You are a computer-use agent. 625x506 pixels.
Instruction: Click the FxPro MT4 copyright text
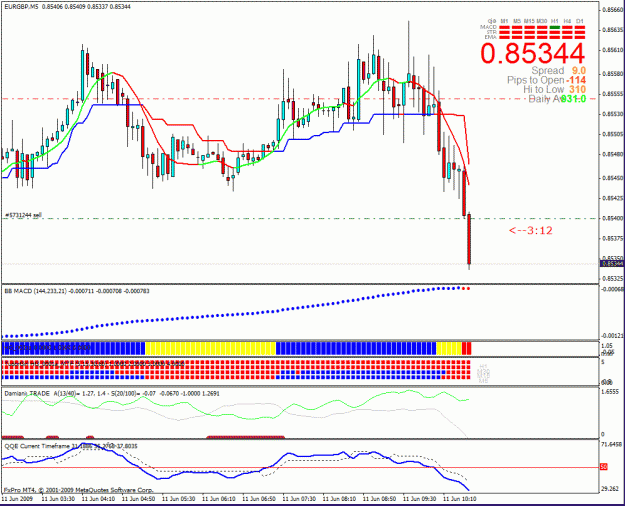(x=79, y=490)
